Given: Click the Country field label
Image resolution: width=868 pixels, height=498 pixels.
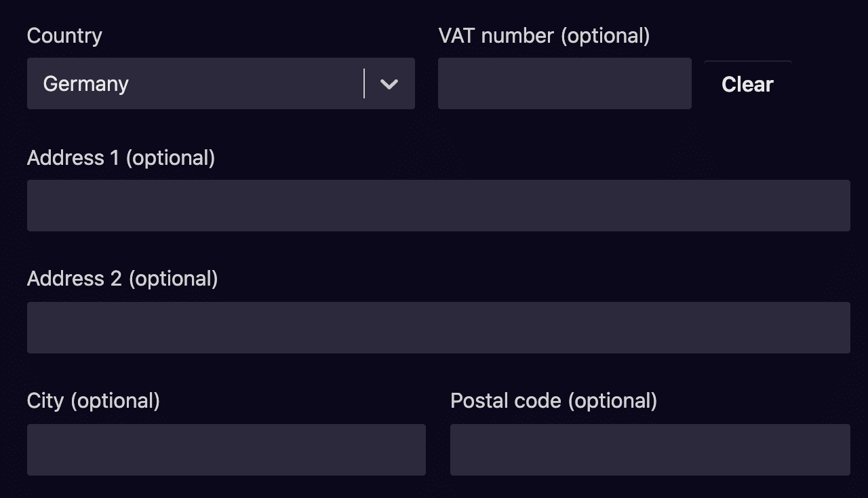Looking at the screenshot, I should click(64, 36).
